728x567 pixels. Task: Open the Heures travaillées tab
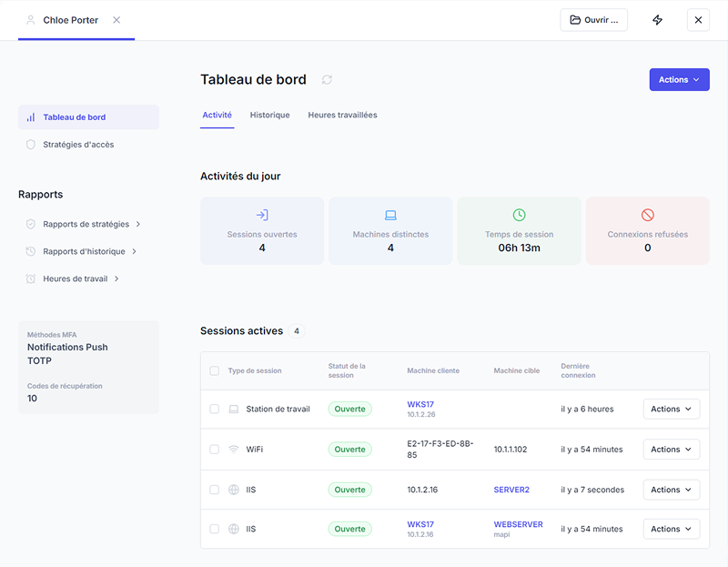coord(342,116)
